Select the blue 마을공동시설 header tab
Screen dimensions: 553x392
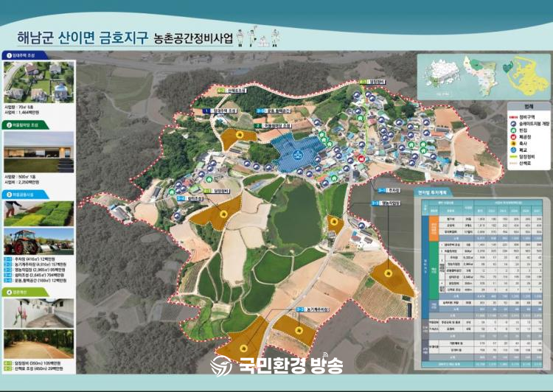(25, 195)
